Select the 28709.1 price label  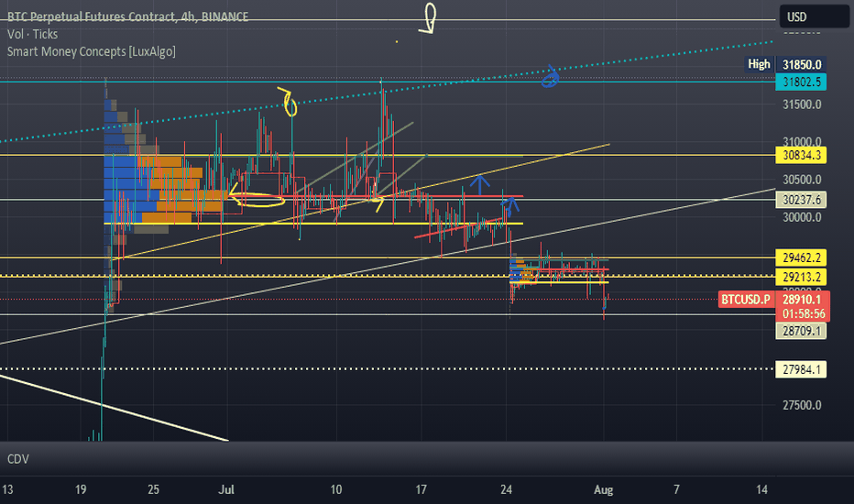(801, 332)
